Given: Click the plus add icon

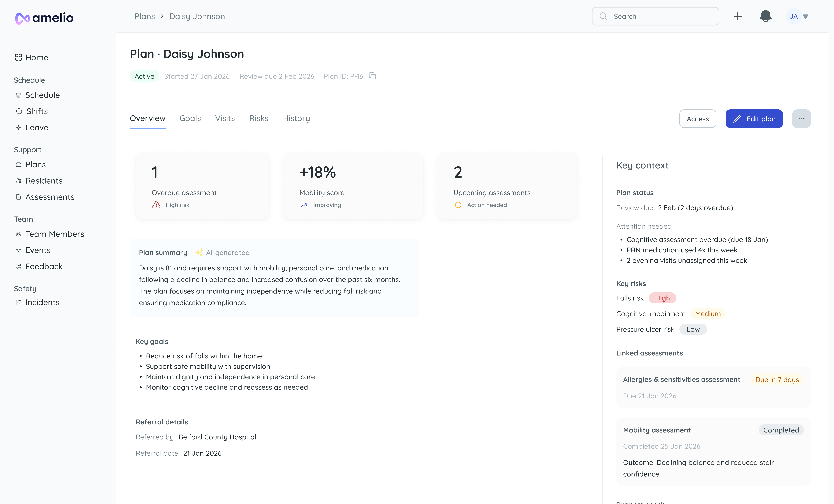Looking at the screenshot, I should (738, 16).
